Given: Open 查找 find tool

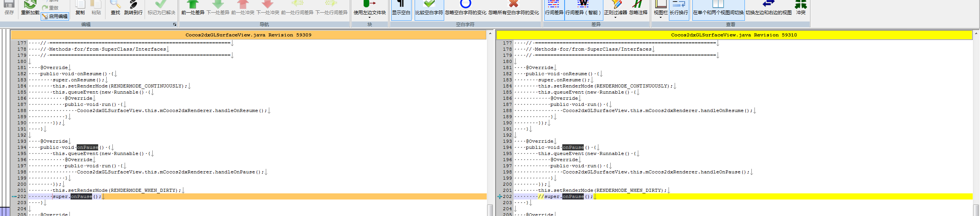Looking at the screenshot, I should tap(115, 8).
